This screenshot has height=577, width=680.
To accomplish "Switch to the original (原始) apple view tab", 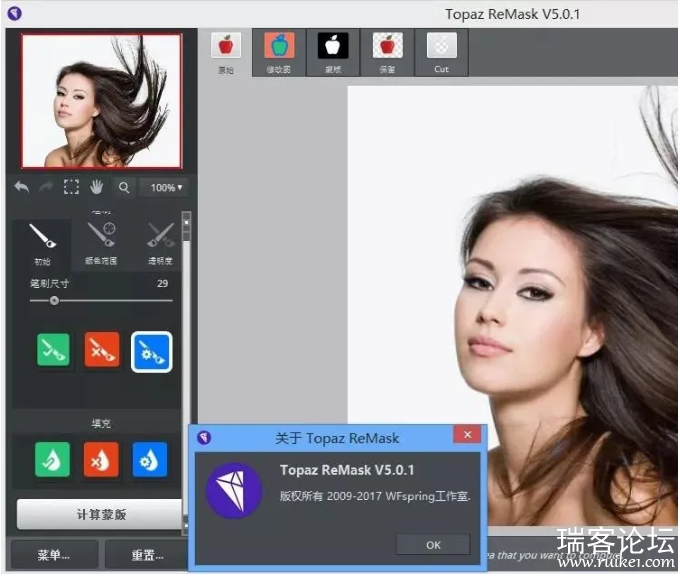I will pos(226,53).
